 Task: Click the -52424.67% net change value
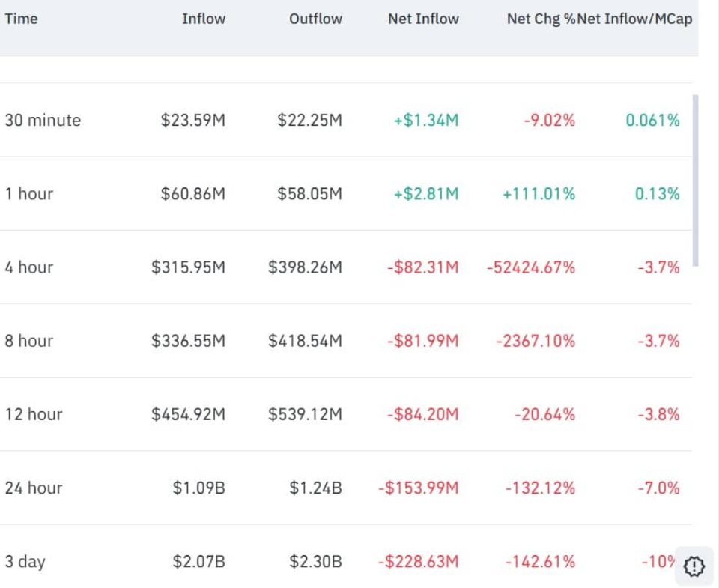530,267
